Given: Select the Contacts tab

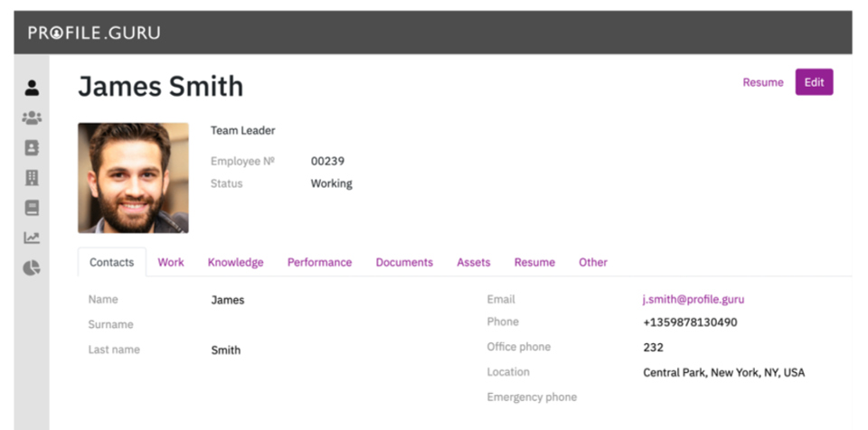Looking at the screenshot, I should coord(112,262).
